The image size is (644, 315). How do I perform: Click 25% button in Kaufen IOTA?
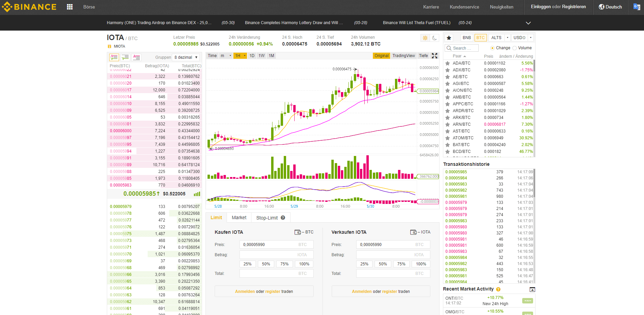247,264
